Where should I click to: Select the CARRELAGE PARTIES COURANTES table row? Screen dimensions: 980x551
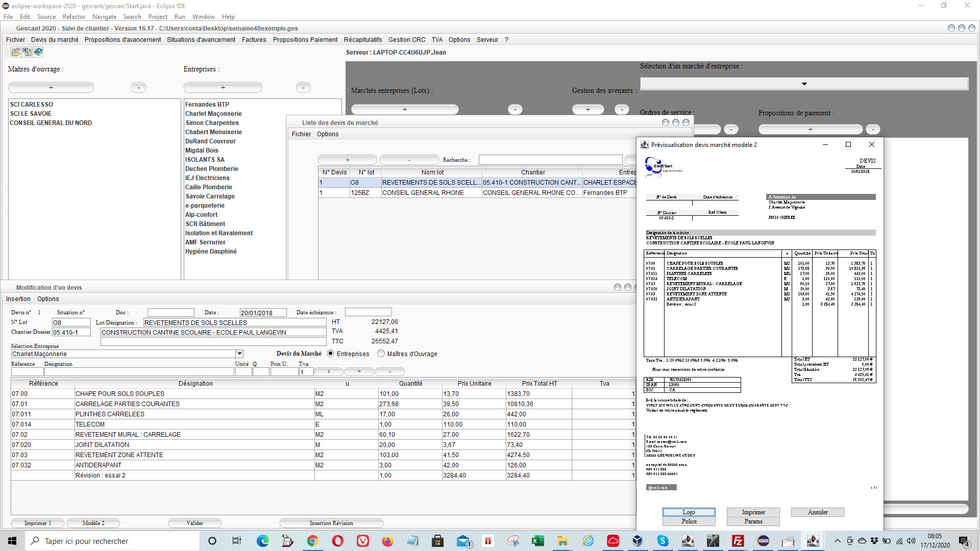pyautogui.click(x=323, y=404)
